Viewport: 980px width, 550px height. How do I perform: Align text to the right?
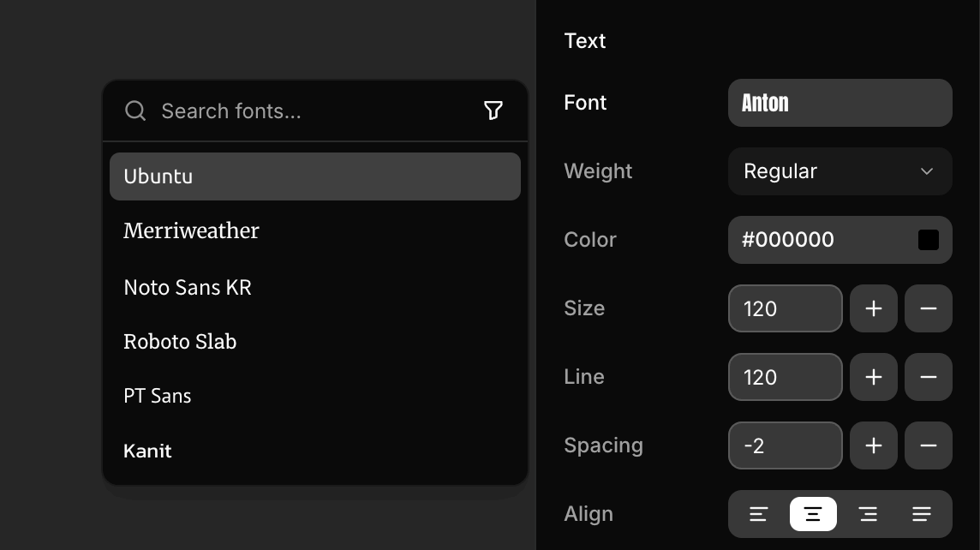868,514
